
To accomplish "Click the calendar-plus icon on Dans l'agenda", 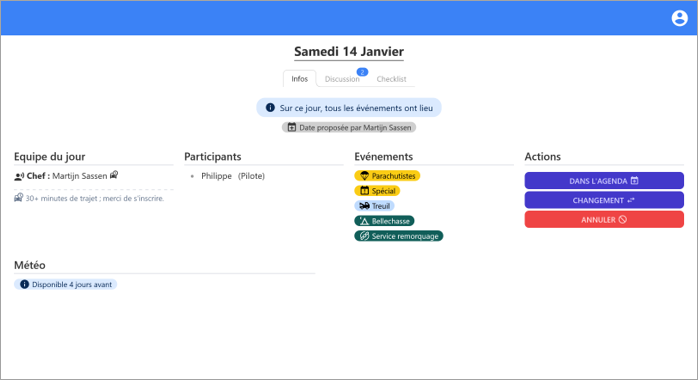I will pyautogui.click(x=635, y=181).
